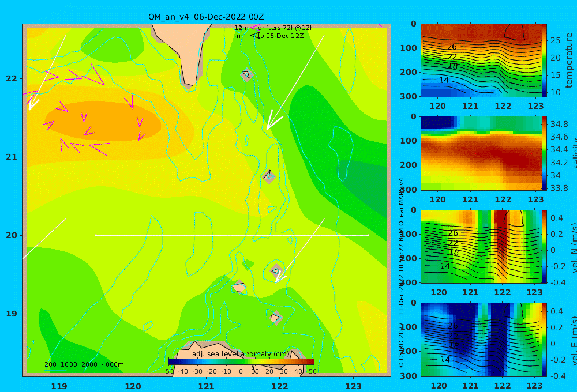The width and height of the screenshot is (577, 392).
Task: Click the CSIRO BoM OceanMAPS copyright text
Action: click(401, 273)
